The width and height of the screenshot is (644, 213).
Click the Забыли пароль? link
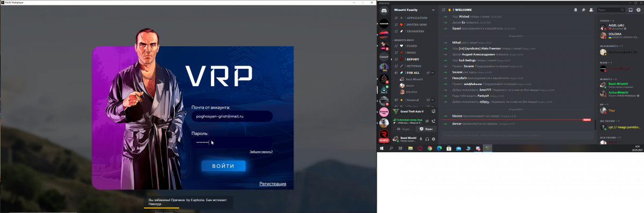pyautogui.click(x=261, y=152)
